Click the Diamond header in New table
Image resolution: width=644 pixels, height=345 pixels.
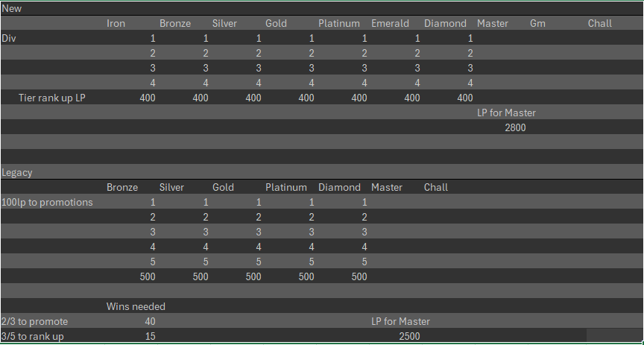point(445,23)
